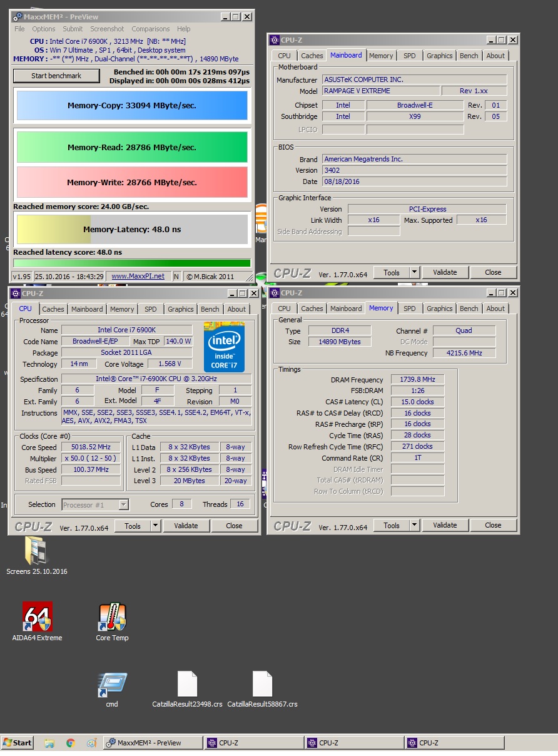
Task: Select the CatzillaResult23498.crs file icon
Action: click(x=187, y=684)
